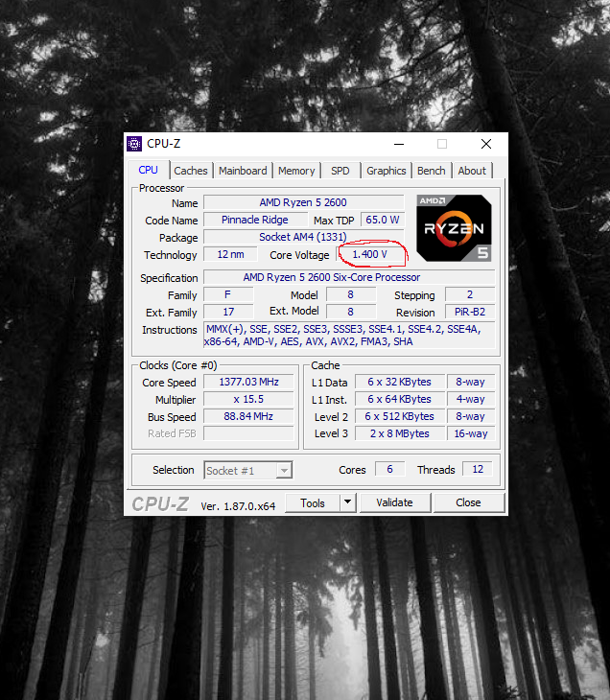Click the Multiplier value x 15.5
The width and height of the screenshot is (610, 700).
248,399
